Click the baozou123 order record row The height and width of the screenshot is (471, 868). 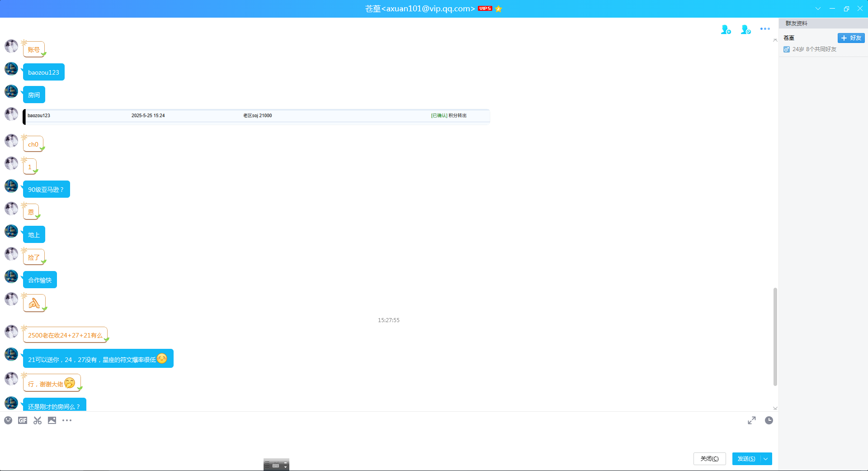(256, 116)
